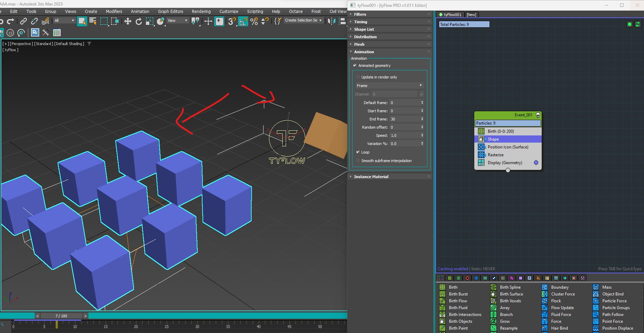Image resolution: width=644 pixels, height=333 pixels.
Task: Select the Move tool in toolbar
Action: (128, 21)
